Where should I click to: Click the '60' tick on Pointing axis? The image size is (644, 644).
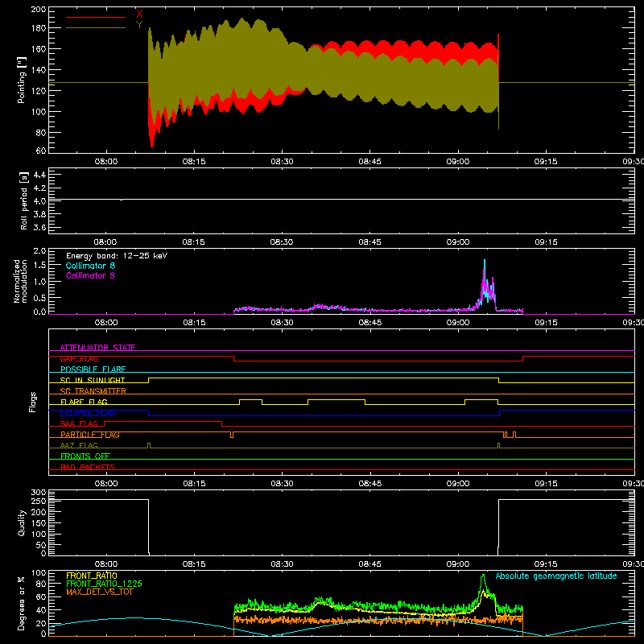click(x=41, y=151)
